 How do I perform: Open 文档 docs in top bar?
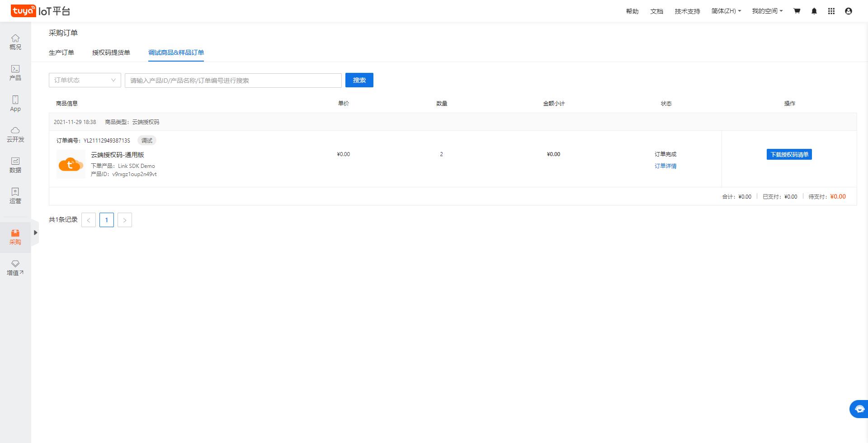pyautogui.click(x=656, y=11)
